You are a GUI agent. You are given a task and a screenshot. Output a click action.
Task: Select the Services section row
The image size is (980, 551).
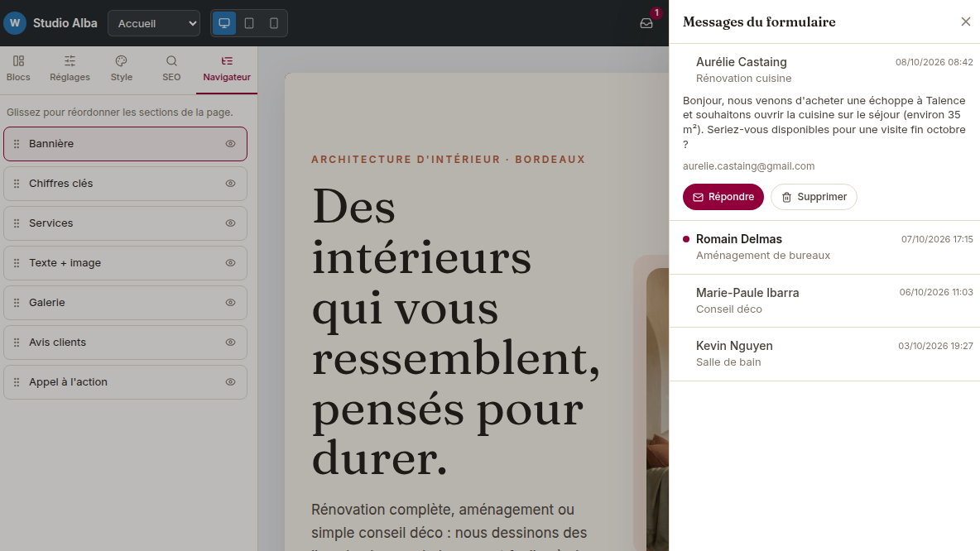[x=125, y=223]
